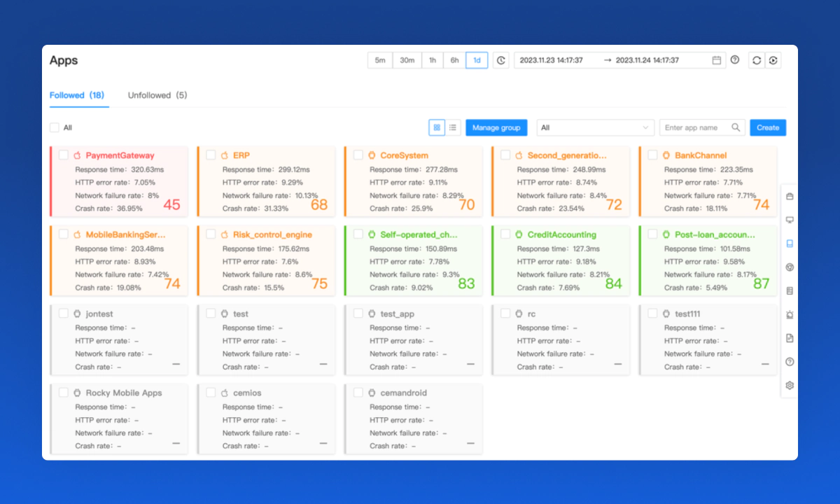Switch to the Followed (18) tab
840x504 pixels.
tap(78, 95)
